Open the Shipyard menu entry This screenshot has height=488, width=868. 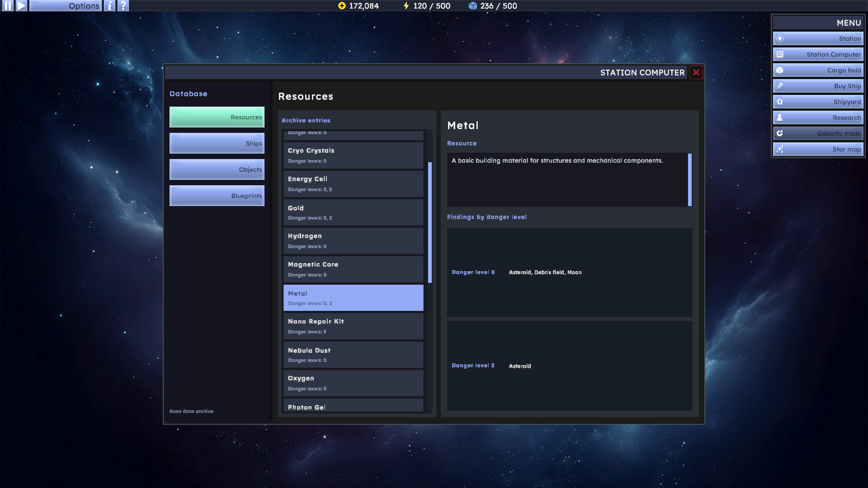[818, 102]
